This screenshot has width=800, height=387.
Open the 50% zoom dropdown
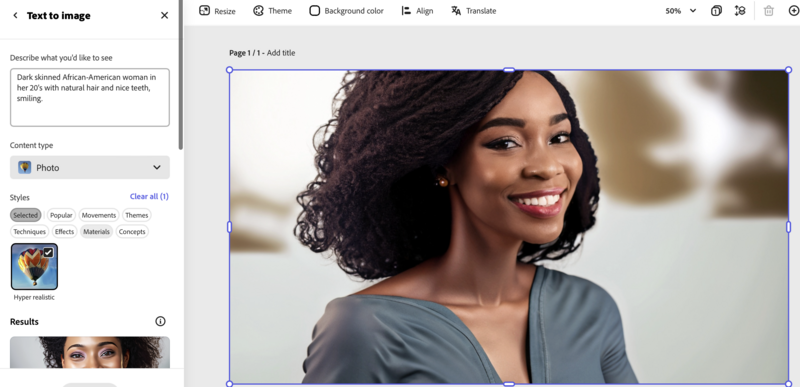click(x=681, y=11)
